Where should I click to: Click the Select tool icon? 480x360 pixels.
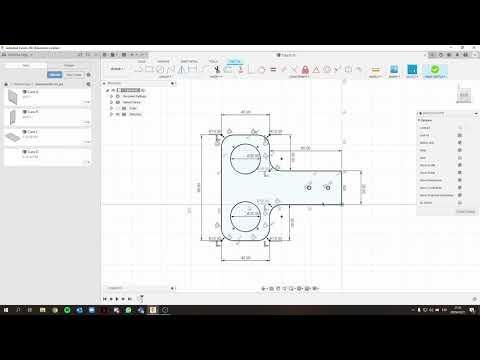pyautogui.click(x=412, y=69)
